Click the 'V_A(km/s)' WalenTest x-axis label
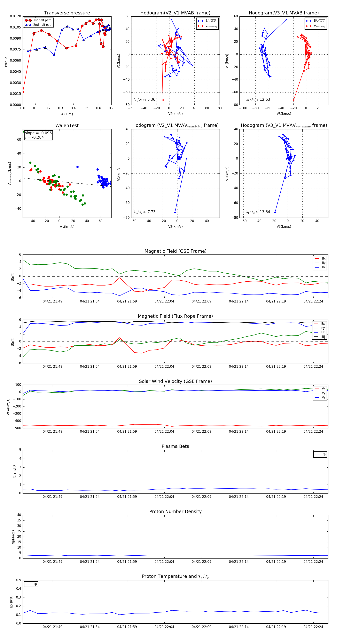Screen dimensions: 351x644 tap(67, 227)
